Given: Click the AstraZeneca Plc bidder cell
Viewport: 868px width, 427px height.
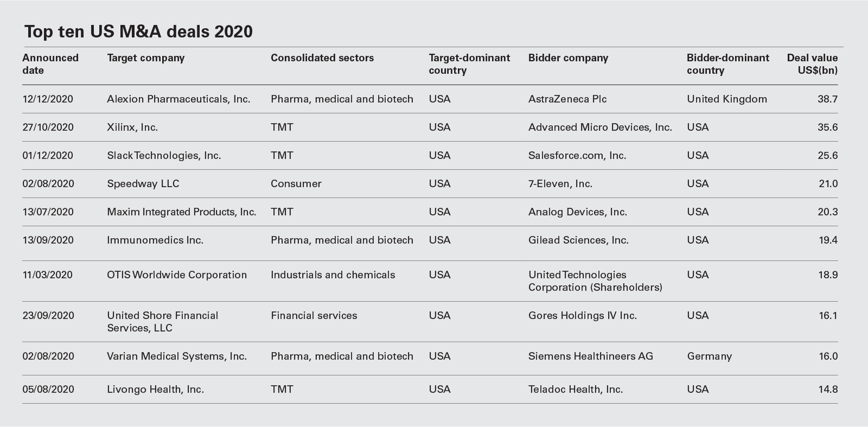Looking at the screenshot, I should 567,99.
